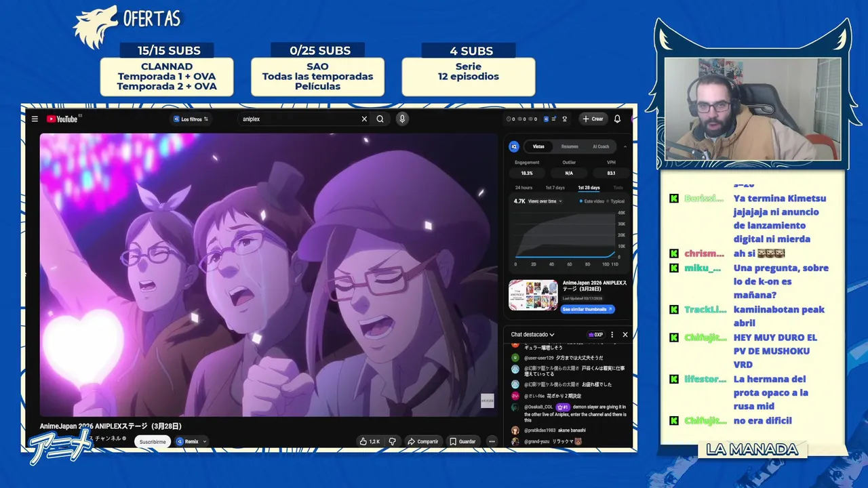This screenshot has width=868, height=488.
Task: Open more video actions ellipsis
Action: click(x=492, y=442)
